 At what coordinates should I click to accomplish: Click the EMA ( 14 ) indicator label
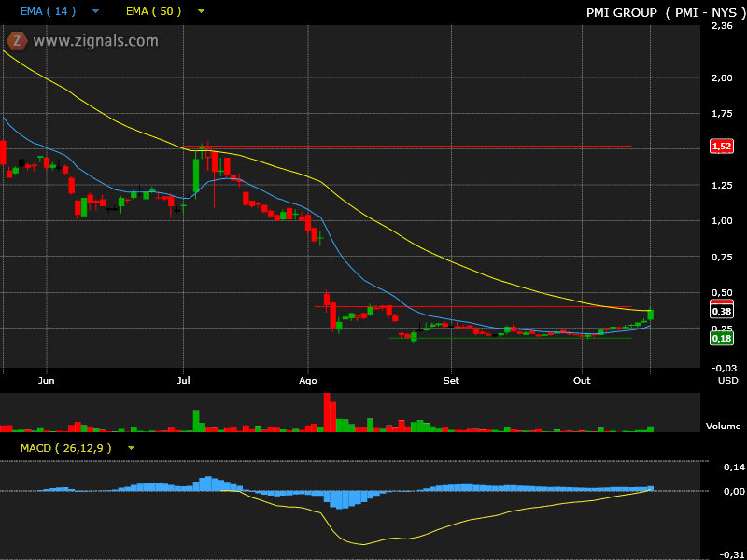(x=48, y=11)
